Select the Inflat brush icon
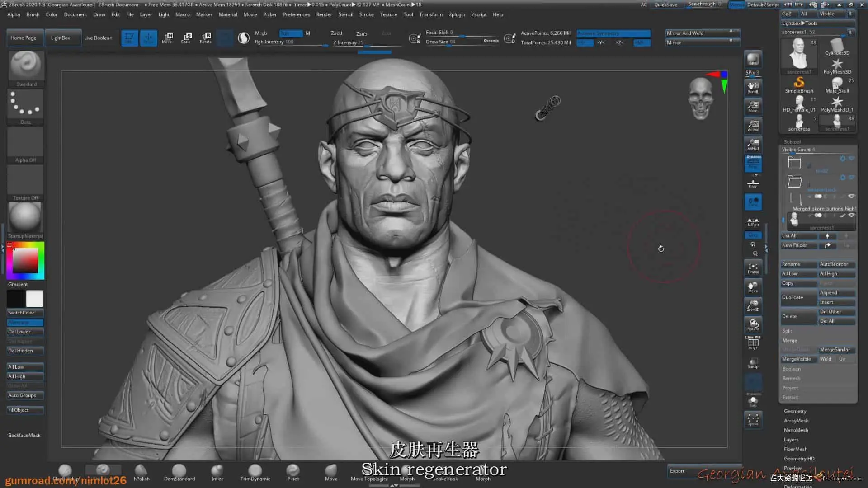This screenshot has width=868, height=488. (x=217, y=471)
